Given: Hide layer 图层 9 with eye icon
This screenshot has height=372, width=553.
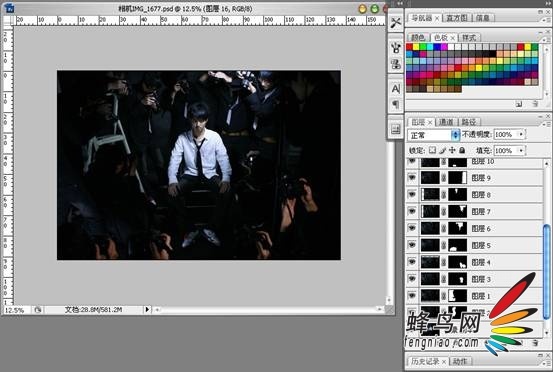Looking at the screenshot, I should point(412,177).
